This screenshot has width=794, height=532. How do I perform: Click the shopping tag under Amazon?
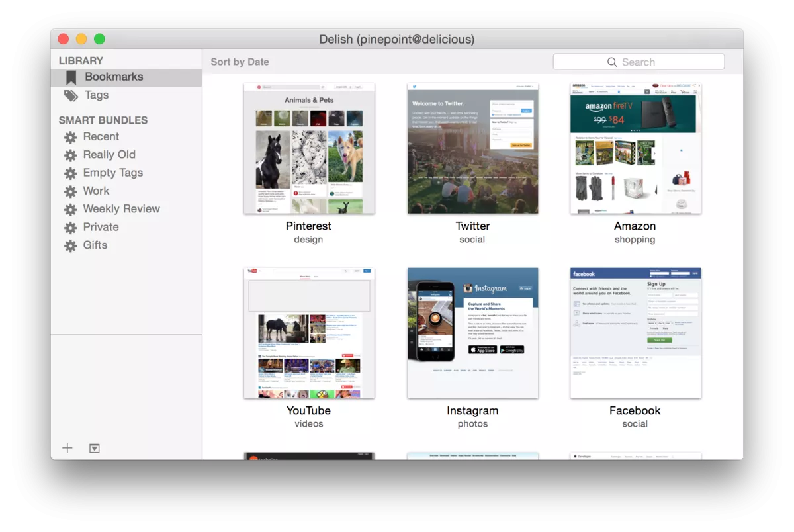[x=635, y=240]
